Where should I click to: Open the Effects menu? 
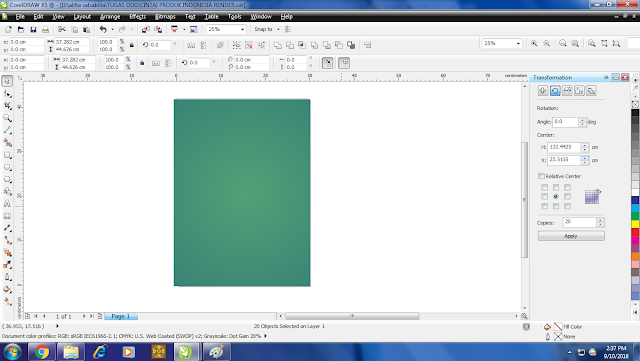click(x=138, y=17)
